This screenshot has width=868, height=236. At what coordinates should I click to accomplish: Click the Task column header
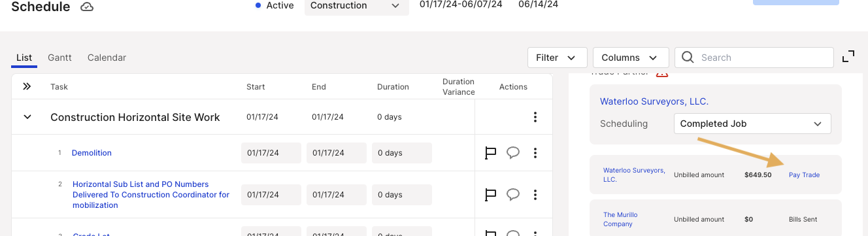[59, 86]
